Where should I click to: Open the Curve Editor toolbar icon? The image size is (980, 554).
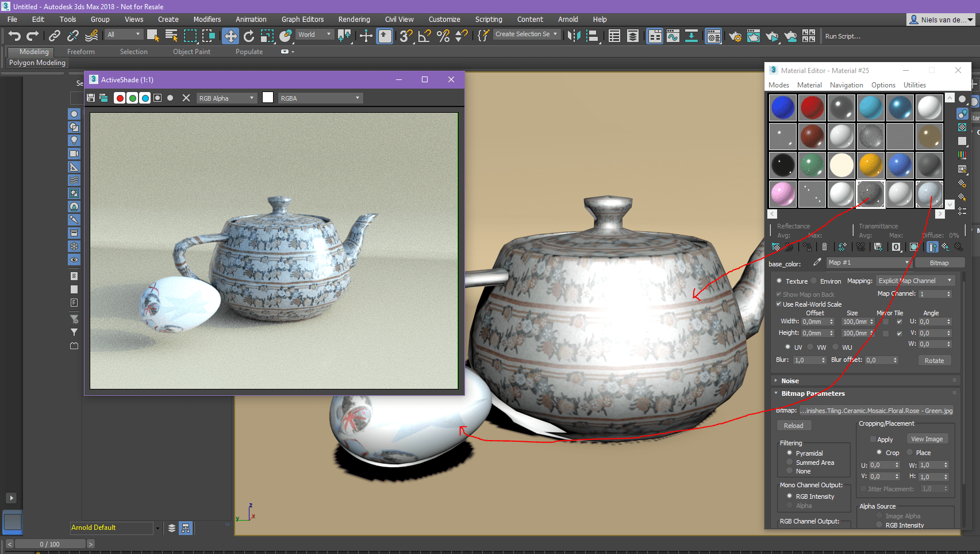(x=672, y=36)
